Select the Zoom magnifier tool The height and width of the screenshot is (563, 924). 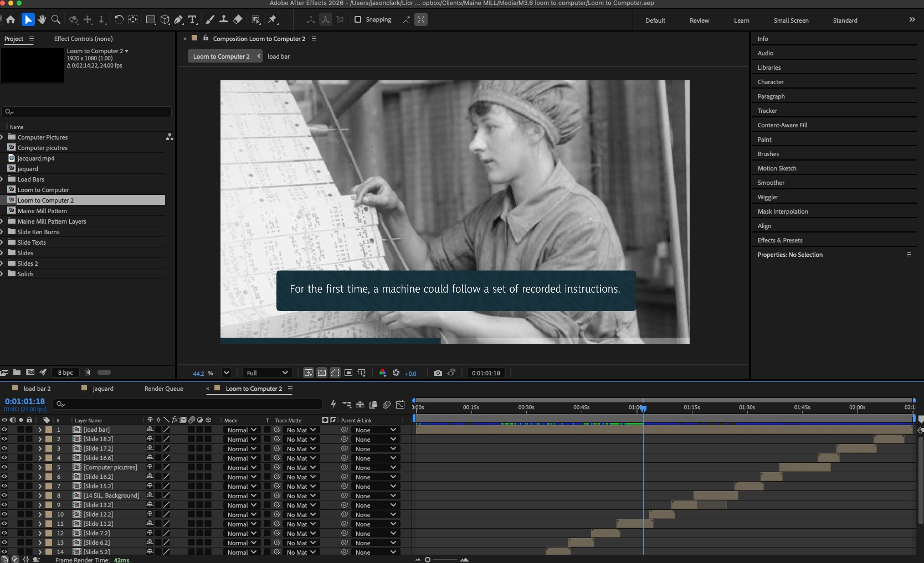pyautogui.click(x=56, y=20)
